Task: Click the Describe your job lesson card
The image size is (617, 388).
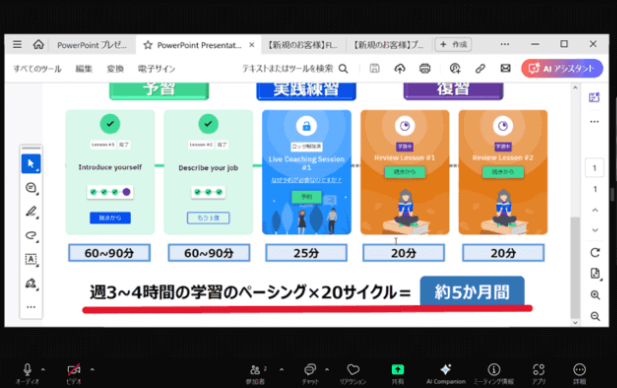Action: pyautogui.click(x=208, y=172)
